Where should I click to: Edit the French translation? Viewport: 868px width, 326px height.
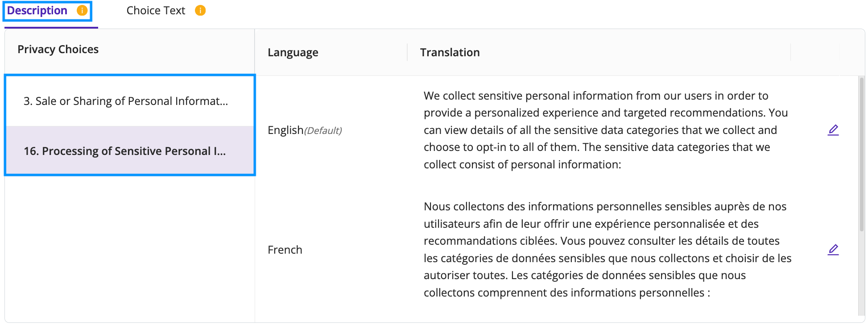pos(833,250)
